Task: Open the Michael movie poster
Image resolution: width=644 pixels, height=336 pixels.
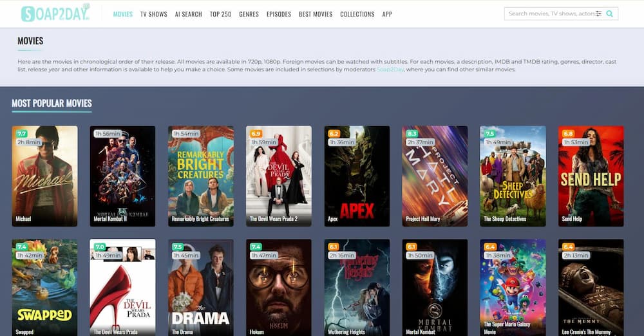Action: tap(45, 176)
